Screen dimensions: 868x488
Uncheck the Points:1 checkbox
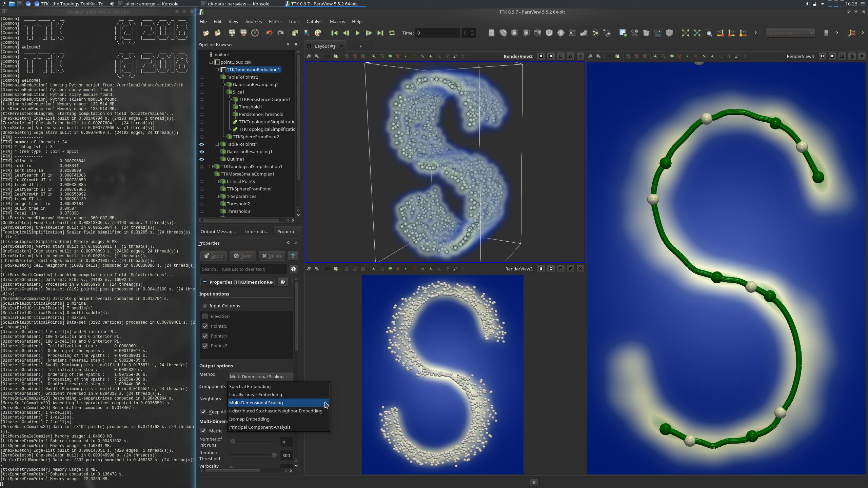(x=205, y=336)
